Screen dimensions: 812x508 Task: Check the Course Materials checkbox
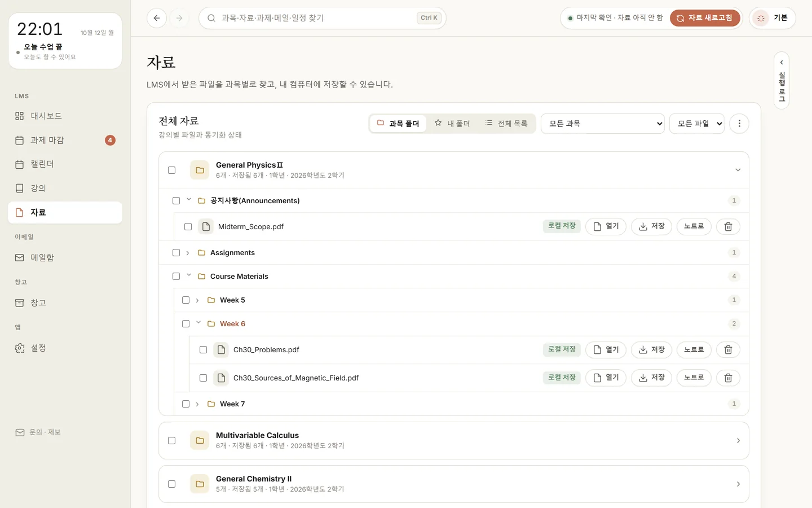176,277
